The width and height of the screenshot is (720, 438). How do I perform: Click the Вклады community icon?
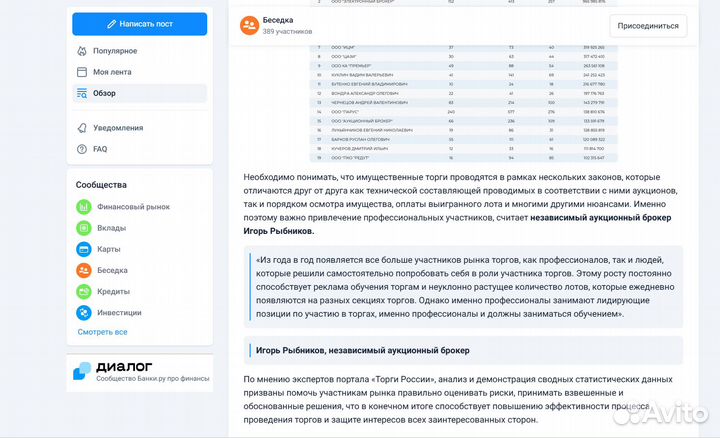coord(84,228)
